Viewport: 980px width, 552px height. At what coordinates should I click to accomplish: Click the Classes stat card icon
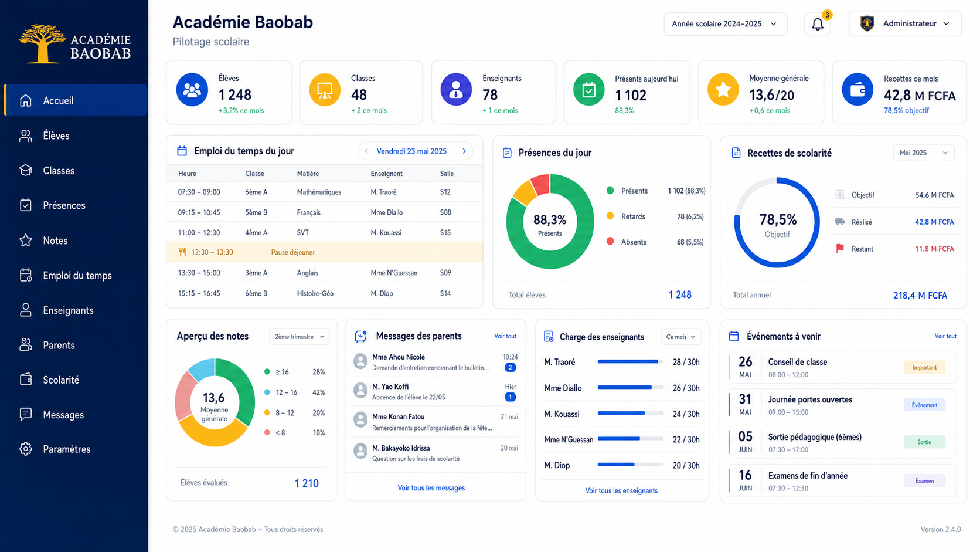(x=325, y=90)
